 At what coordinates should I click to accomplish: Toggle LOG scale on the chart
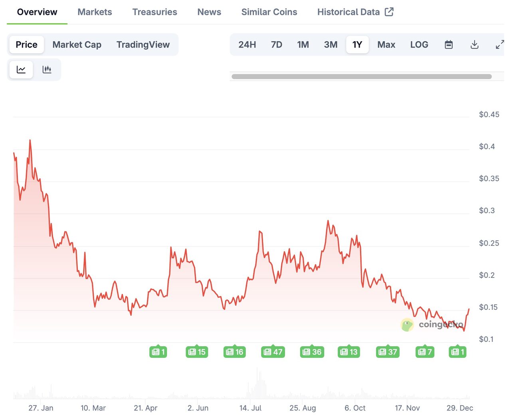tap(419, 45)
